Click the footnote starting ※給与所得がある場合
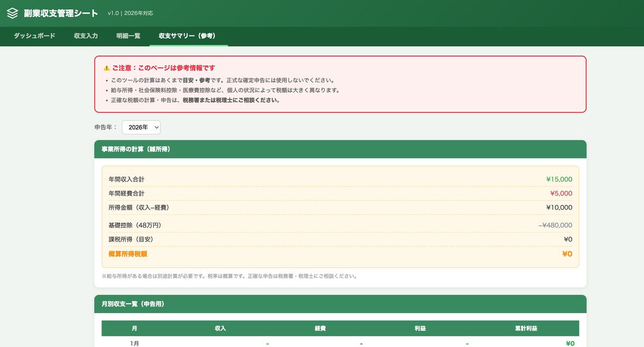The height and width of the screenshot is (347, 644). point(230,276)
